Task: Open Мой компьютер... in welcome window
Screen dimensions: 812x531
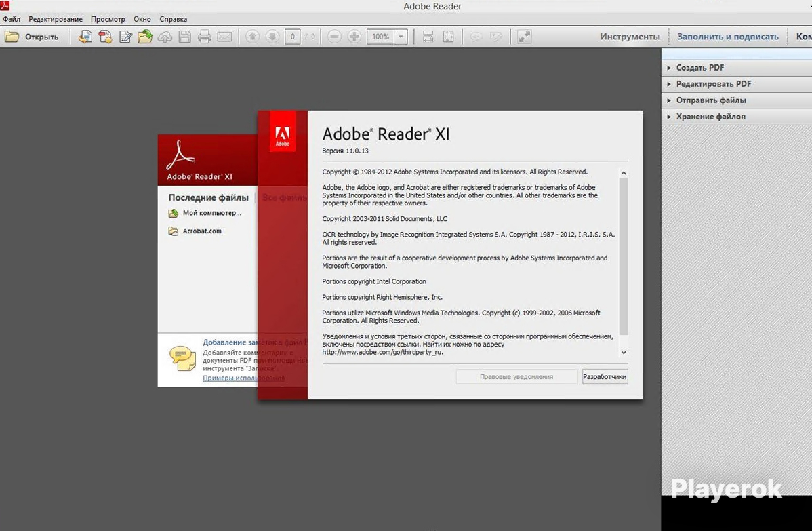Action: pyautogui.click(x=205, y=213)
